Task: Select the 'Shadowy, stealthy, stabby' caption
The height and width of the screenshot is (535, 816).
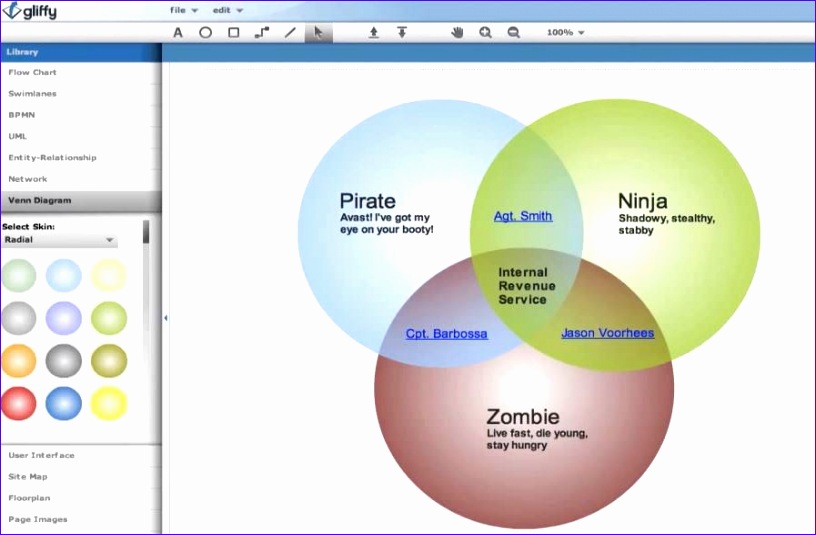Action: tap(667, 224)
